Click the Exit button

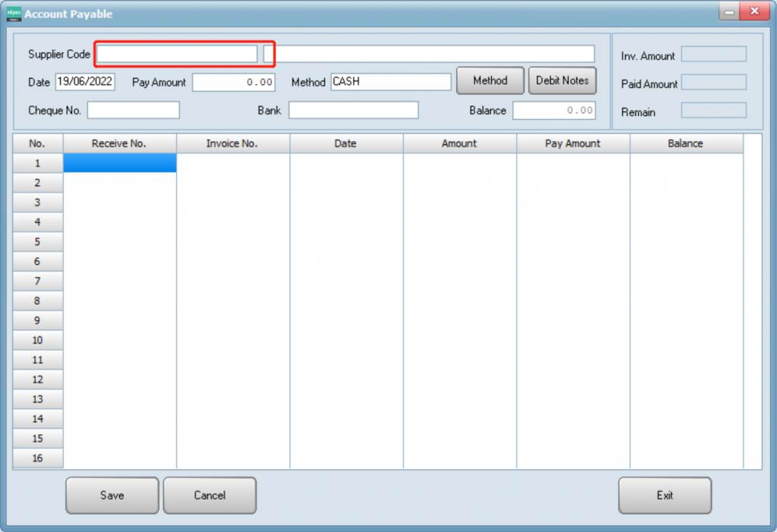(x=665, y=496)
